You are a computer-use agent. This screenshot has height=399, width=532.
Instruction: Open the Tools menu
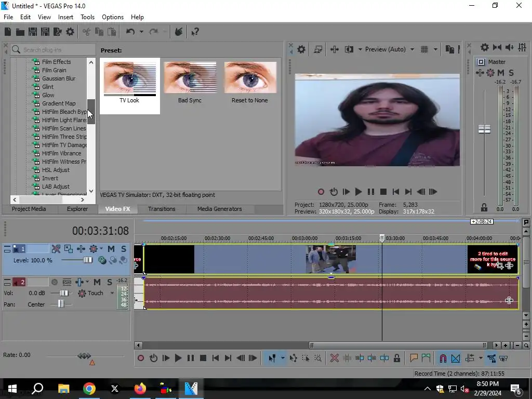click(87, 17)
